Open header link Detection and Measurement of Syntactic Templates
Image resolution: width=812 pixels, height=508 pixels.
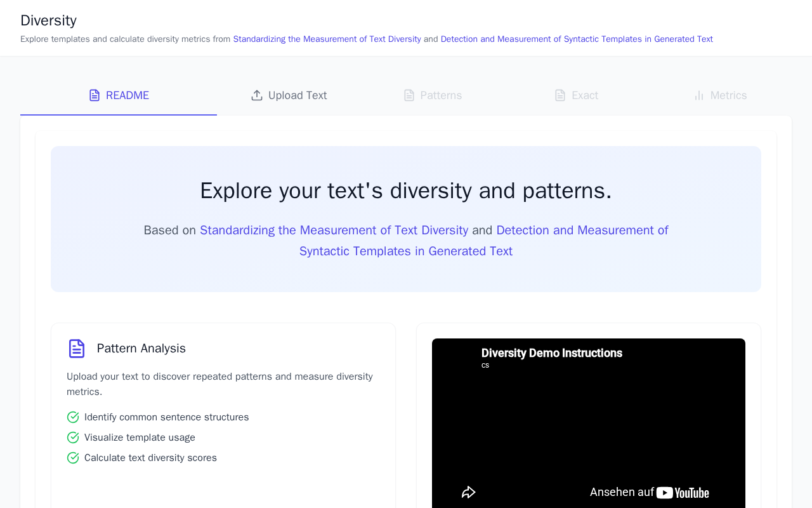577,39
